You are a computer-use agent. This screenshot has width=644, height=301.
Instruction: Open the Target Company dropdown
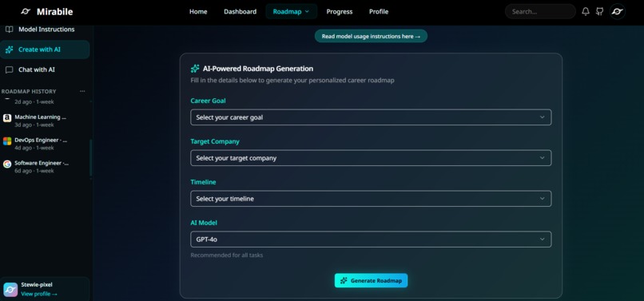(371, 158)
